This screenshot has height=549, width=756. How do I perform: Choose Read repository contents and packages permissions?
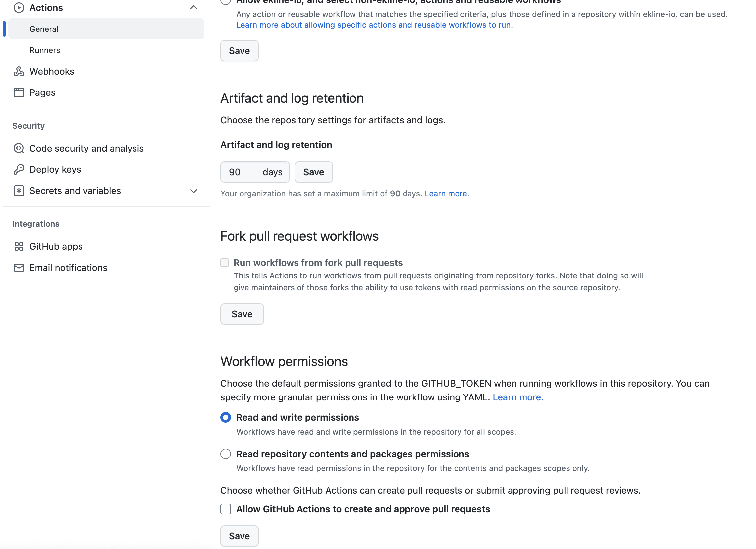[226, 454]
